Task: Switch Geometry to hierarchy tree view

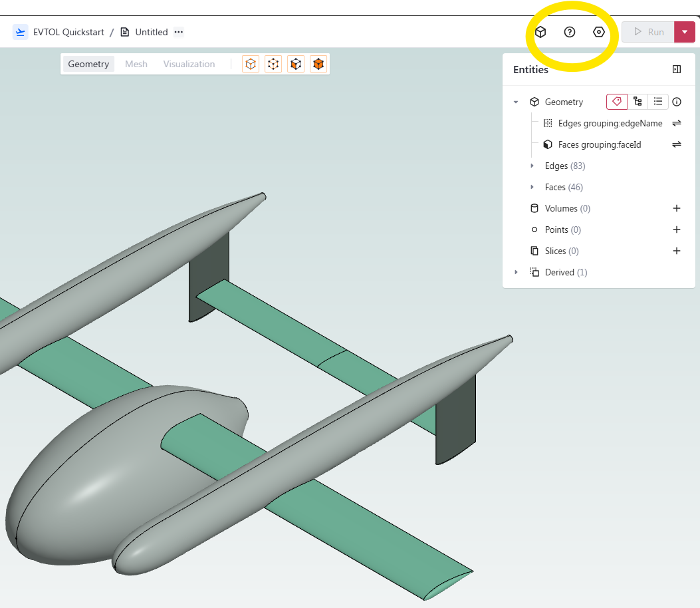Action: point(638,102)
